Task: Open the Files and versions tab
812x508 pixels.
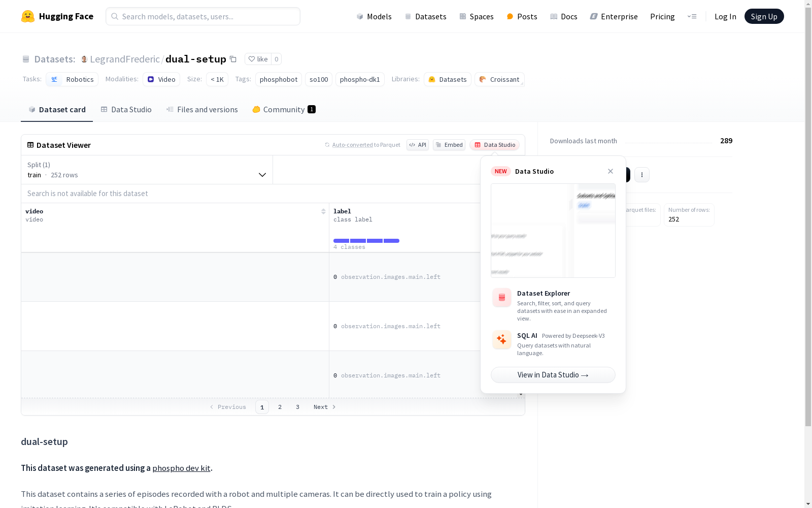Action: [202, 110]
